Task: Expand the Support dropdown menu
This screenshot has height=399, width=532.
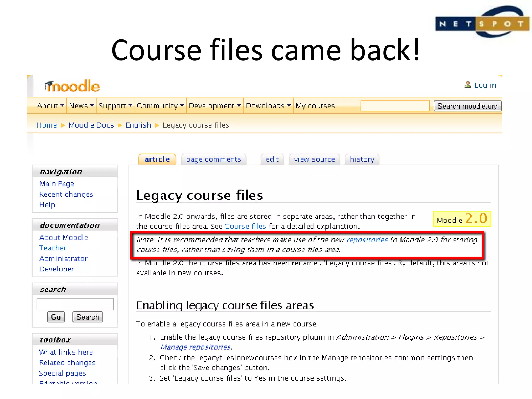Action: click(116, 105)
